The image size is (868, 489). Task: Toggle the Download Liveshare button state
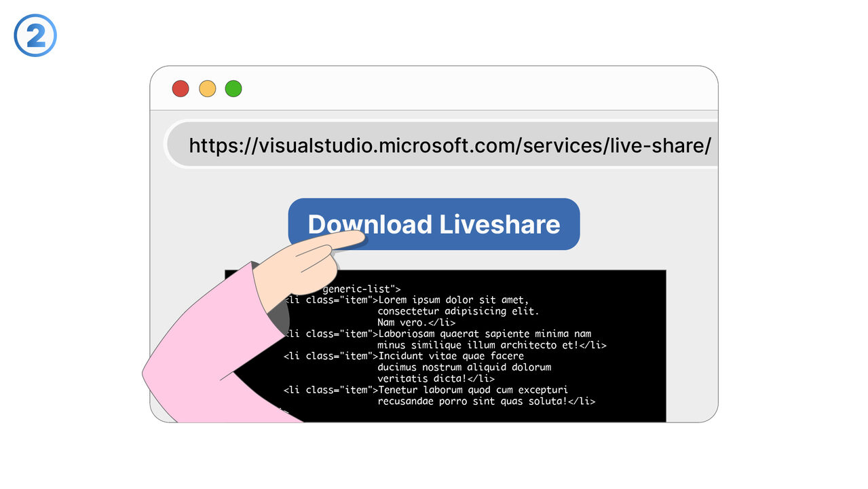pos(434,224)
